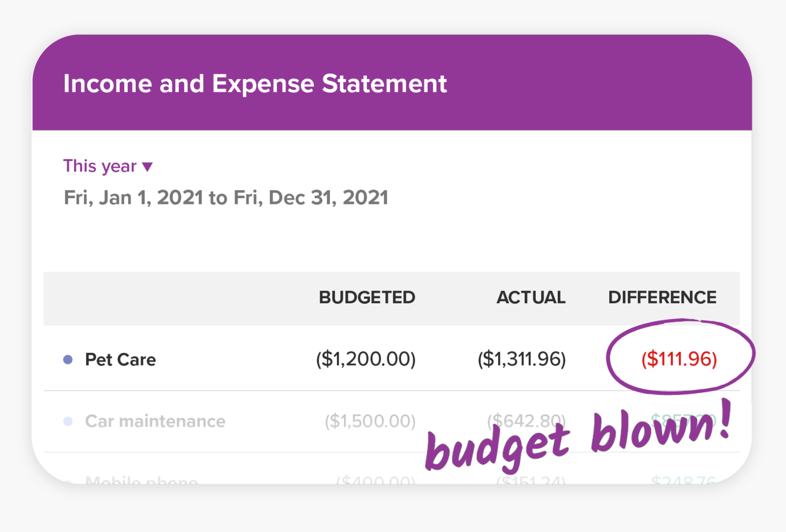
Task: Click the ($1,311.96) actual amount for Pet Care
Action: point(521,359)
